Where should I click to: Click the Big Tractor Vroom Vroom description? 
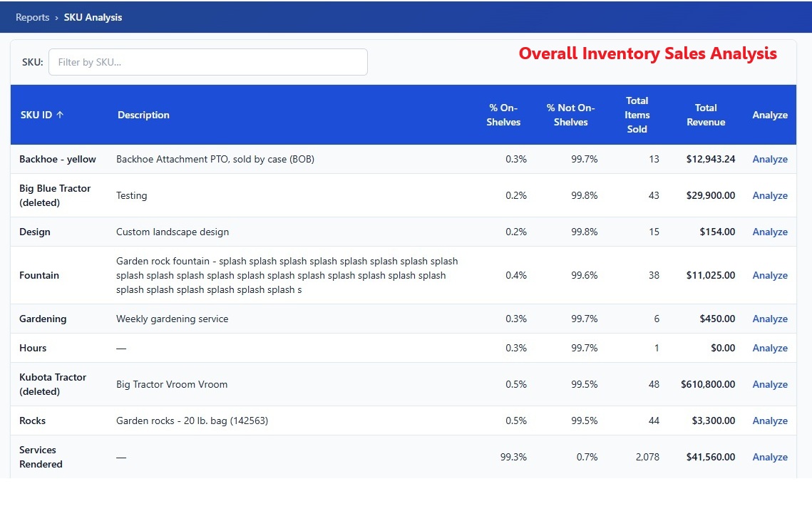pyautogui.click(x=171, y=384)
